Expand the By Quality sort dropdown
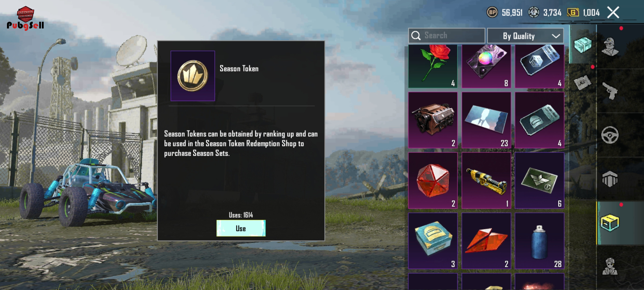 click(x=525, y=36)
